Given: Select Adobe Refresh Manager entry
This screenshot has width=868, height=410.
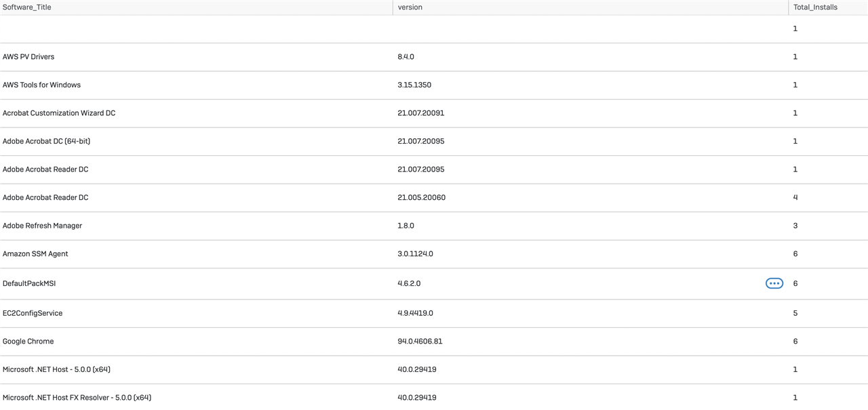Looking at the screenshot, I should click(42, 226).
